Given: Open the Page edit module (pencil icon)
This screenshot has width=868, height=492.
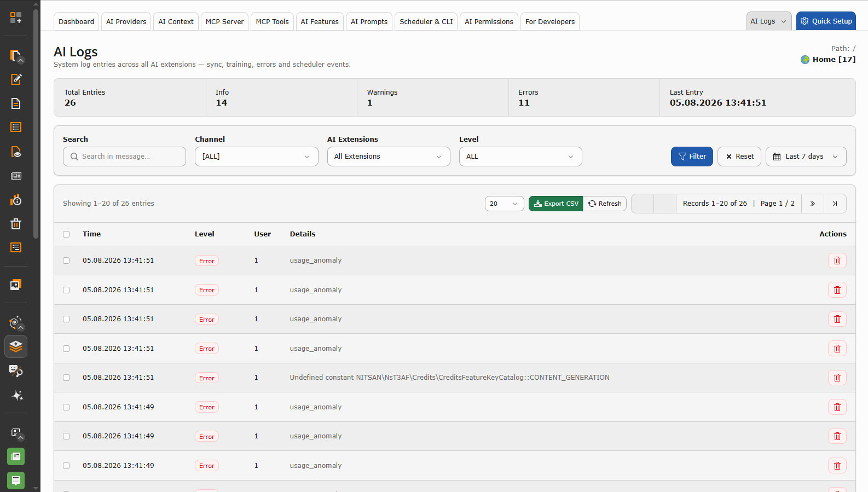Looking at the screenshot, I should (16, 79).
